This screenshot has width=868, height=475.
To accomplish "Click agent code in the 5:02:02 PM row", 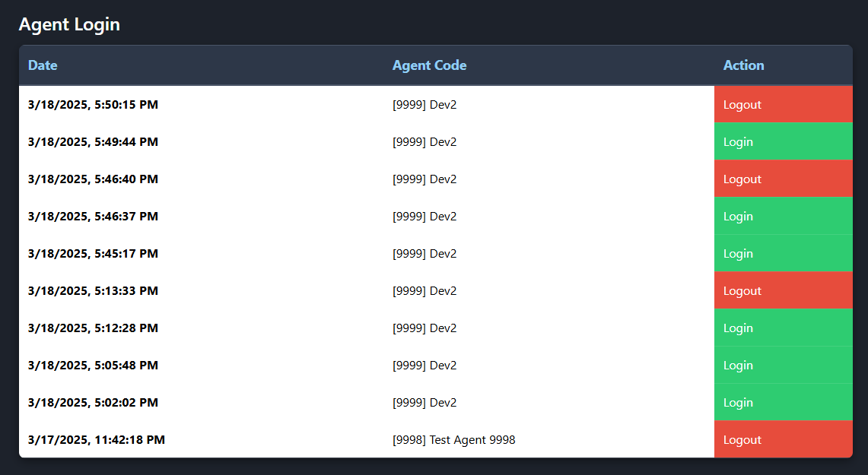I will (424, 403).
